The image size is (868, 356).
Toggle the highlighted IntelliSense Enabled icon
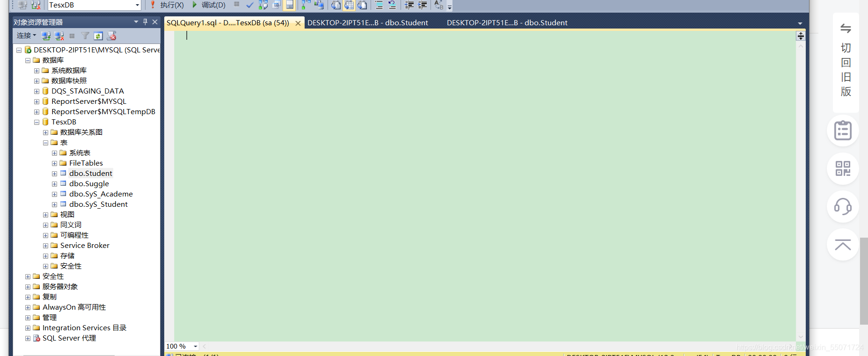pos(290,5)
